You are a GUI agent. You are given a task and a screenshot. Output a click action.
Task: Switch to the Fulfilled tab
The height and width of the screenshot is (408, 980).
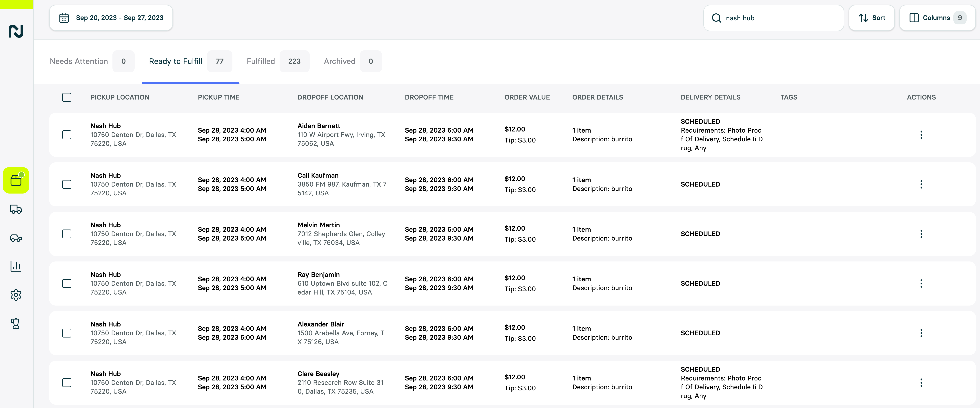(278, 61)
